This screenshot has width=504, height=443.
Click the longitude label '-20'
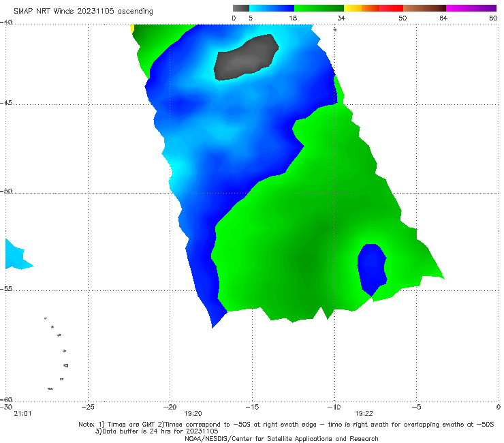(x=170, y=407)
